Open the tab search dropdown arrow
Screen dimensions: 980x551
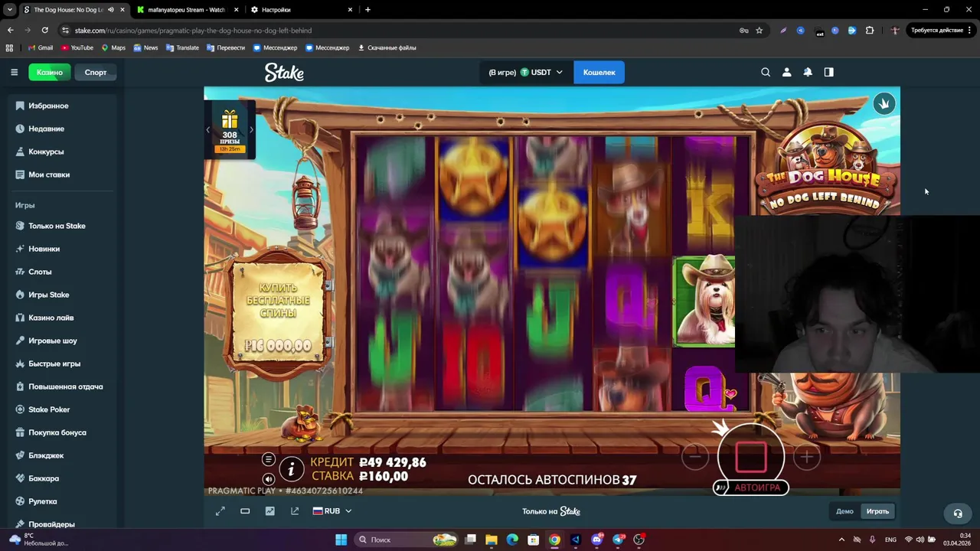[x=10, y=10]
